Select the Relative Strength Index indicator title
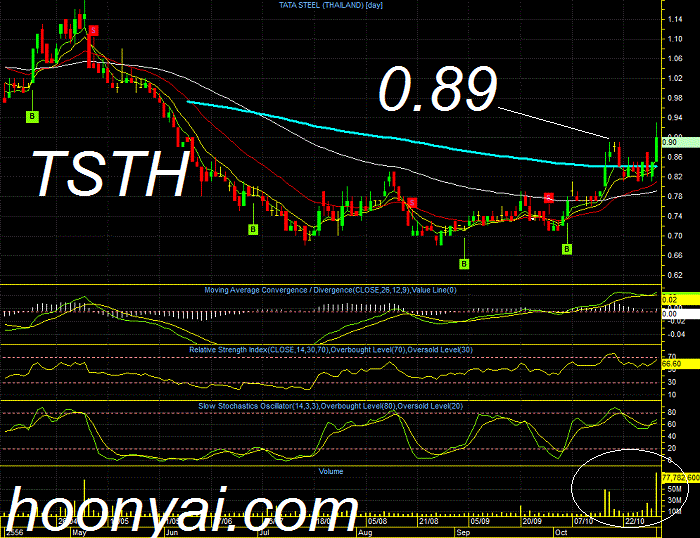Screen dimensions: 700x538 click(331, 350)
